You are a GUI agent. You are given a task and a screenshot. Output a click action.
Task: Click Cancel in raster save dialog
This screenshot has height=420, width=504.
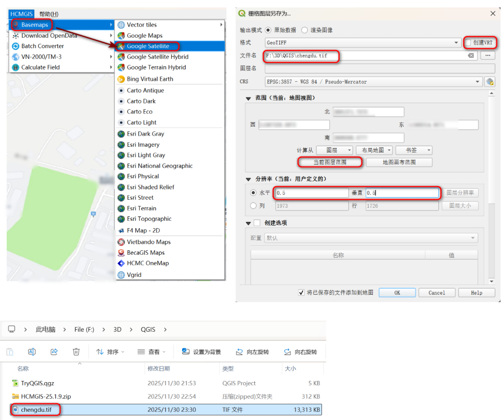coord(437,293)
